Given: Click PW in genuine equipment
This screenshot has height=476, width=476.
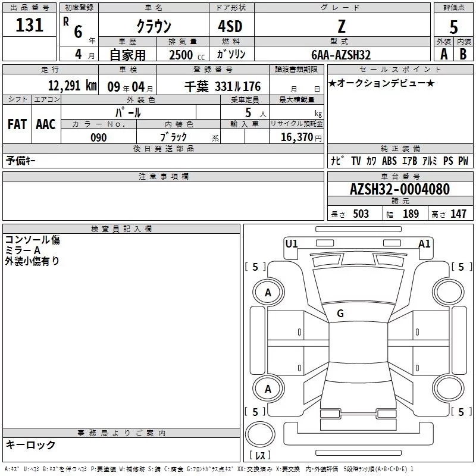Looking at the screenshot, I should tap(463, 161).
